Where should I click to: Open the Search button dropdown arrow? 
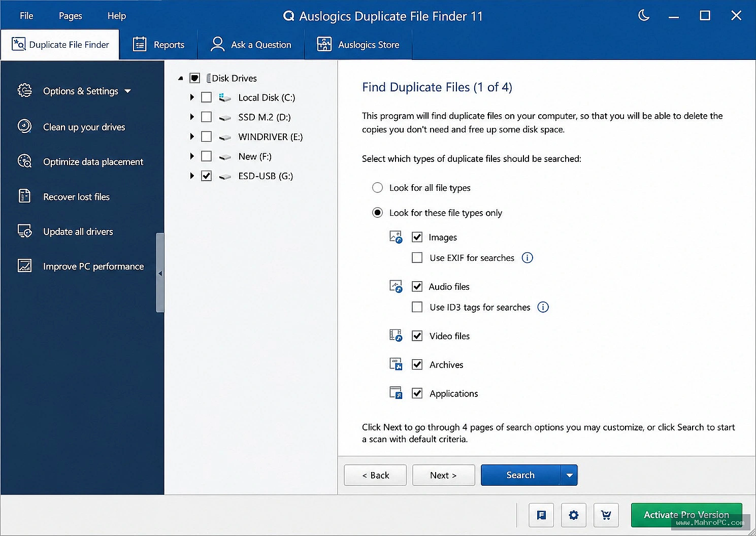(x=569, y=475)
